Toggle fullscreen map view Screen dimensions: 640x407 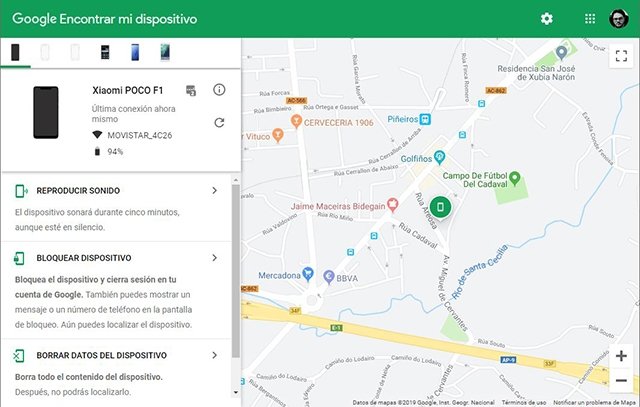tap(621, 56)
